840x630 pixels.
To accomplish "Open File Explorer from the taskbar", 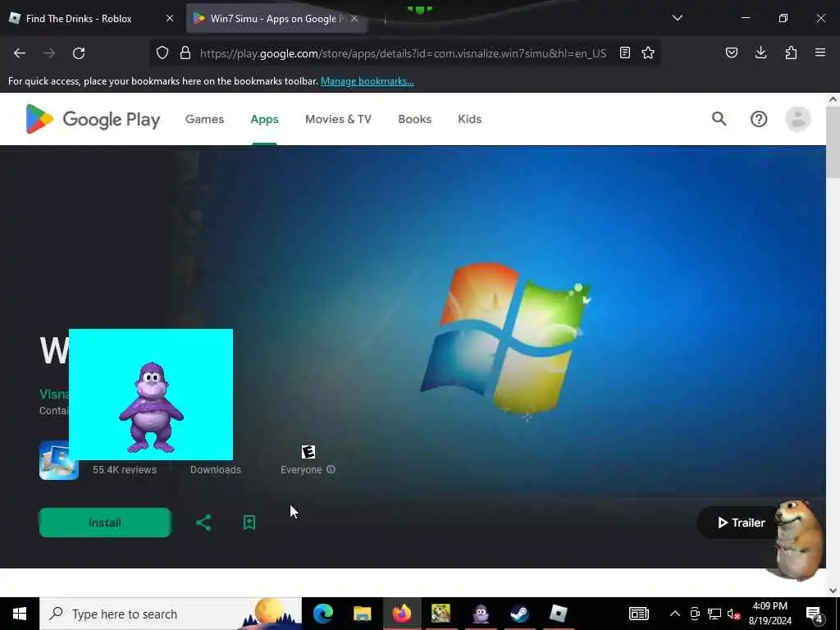I will pos(362,614).
